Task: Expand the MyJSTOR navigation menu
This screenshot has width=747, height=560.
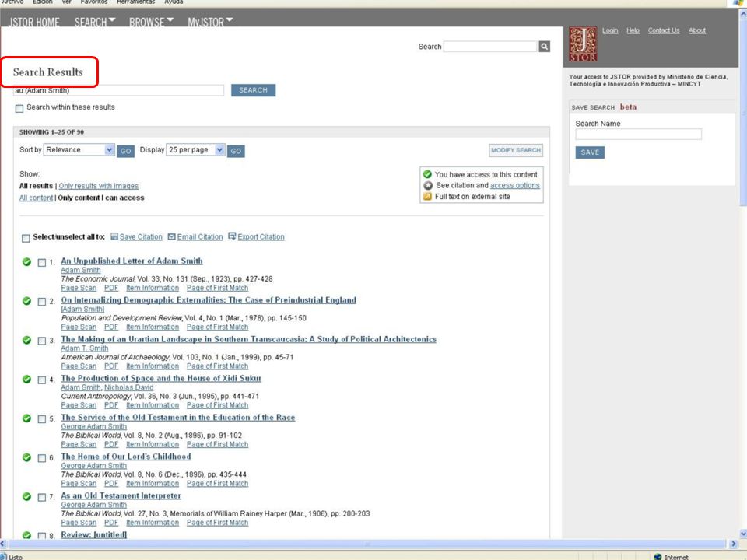Action: pyautogui.click(x=210, y=22)
